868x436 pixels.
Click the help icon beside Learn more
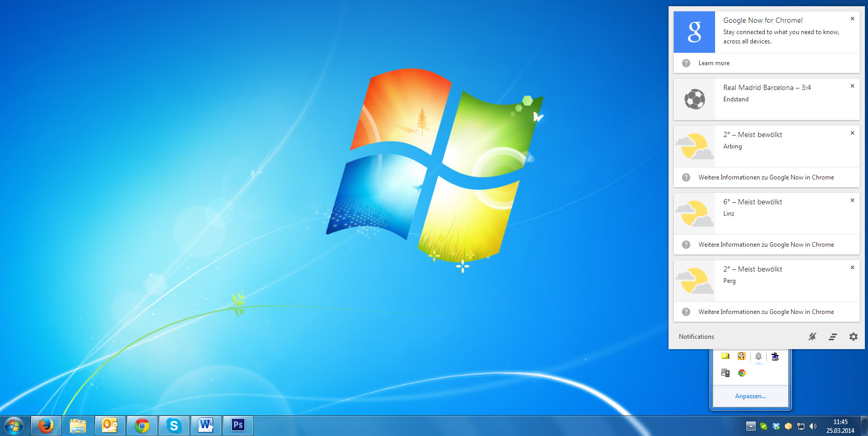tap(686, 63)
